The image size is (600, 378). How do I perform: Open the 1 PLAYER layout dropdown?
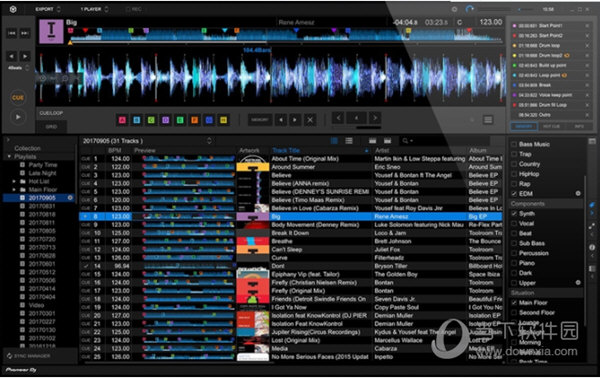[94, 9]
